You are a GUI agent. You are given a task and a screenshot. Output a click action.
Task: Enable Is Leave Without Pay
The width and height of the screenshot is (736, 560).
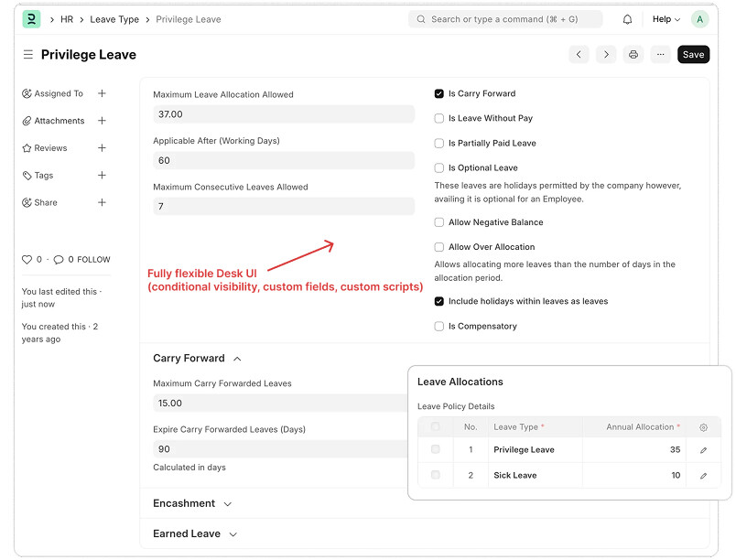[439, 118]
